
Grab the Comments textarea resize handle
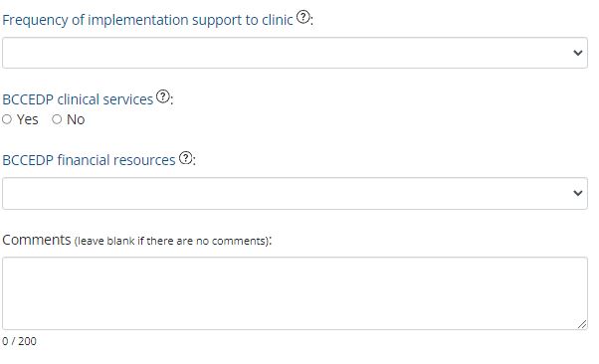582,324
